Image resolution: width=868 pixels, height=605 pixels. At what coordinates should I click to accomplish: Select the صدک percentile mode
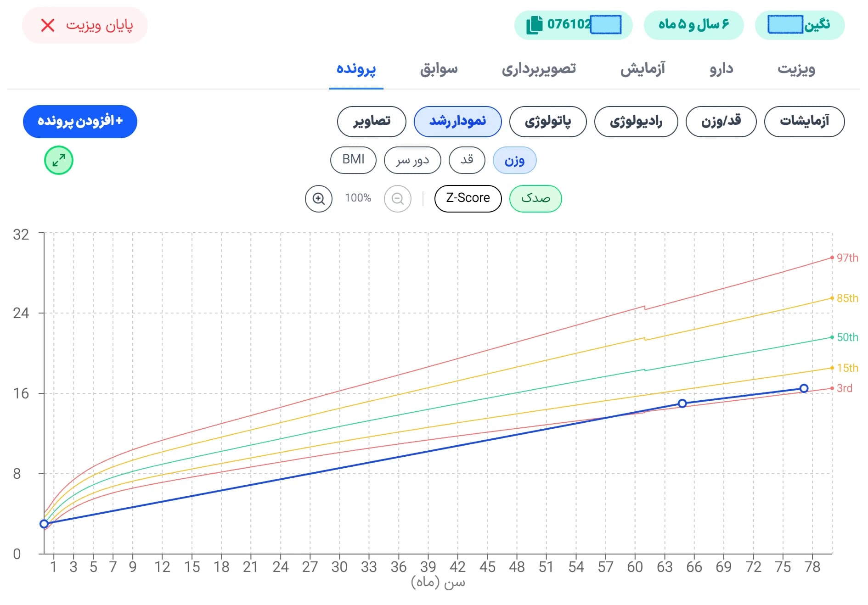pyautogui.click(x=535, y=198)
